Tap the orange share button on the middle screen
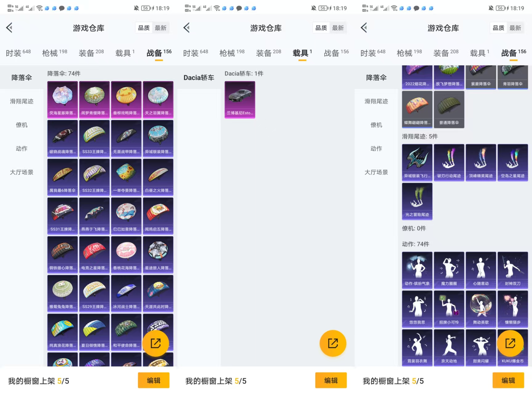Screen dimensions: 532x394 333,343
